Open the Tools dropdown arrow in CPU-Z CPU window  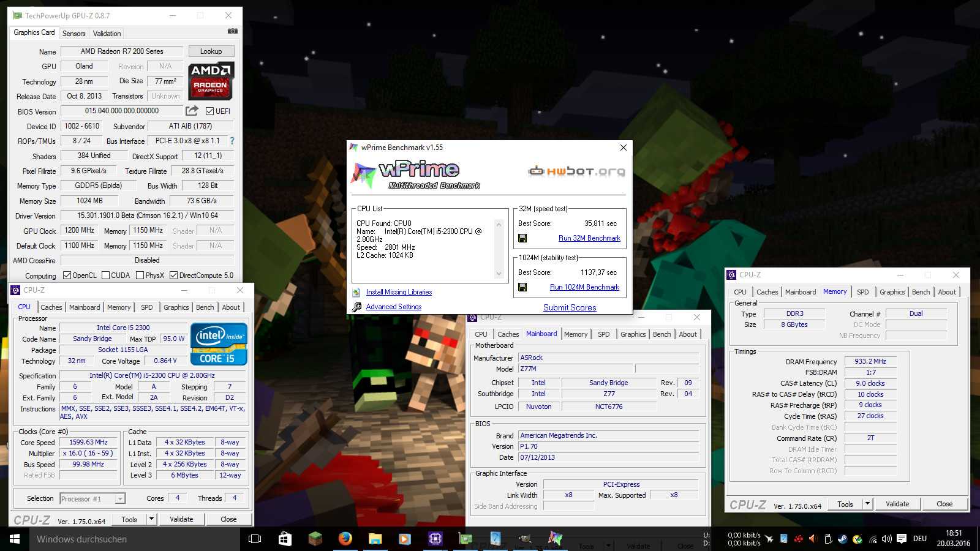coord(151,519)
